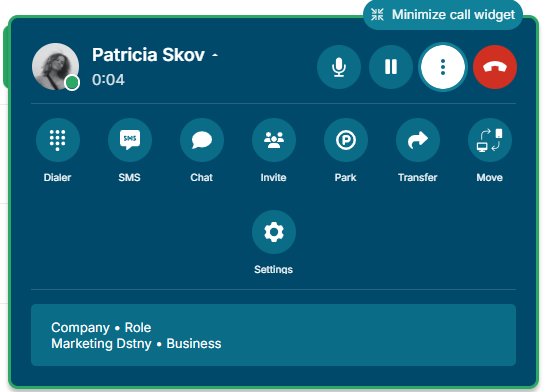This screenshot has height=392, width=543.
Task: Click the Patricia Skov contact name
Action: [148, 55]
